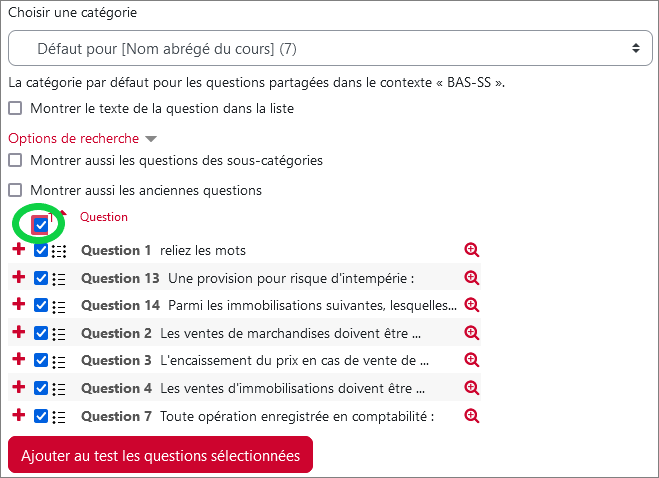Image resolution: width=659 pixels, height=478 pixels.
Task: Sort by the Question column header
Action: [x=104, y=217]
